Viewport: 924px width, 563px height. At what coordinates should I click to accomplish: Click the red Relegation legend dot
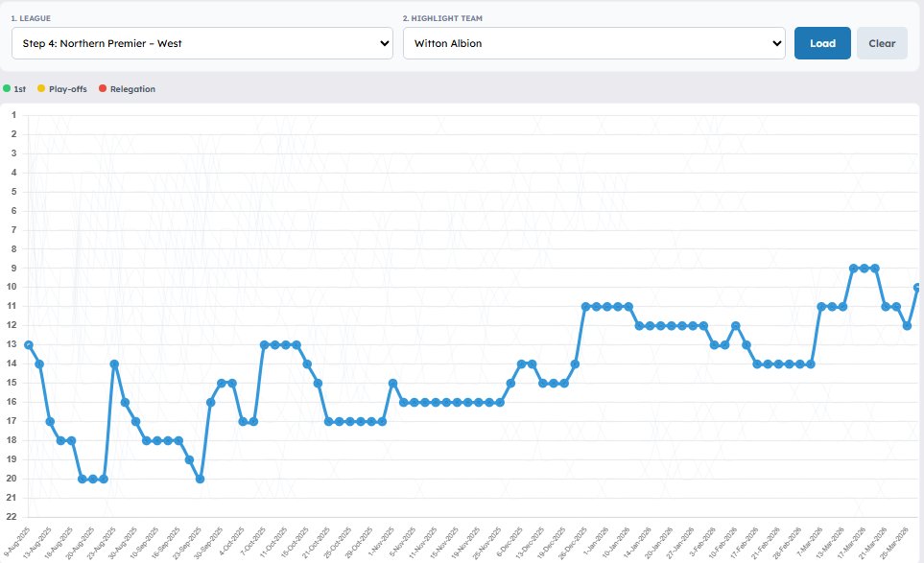pyautogui.click(x=103, y=88)
